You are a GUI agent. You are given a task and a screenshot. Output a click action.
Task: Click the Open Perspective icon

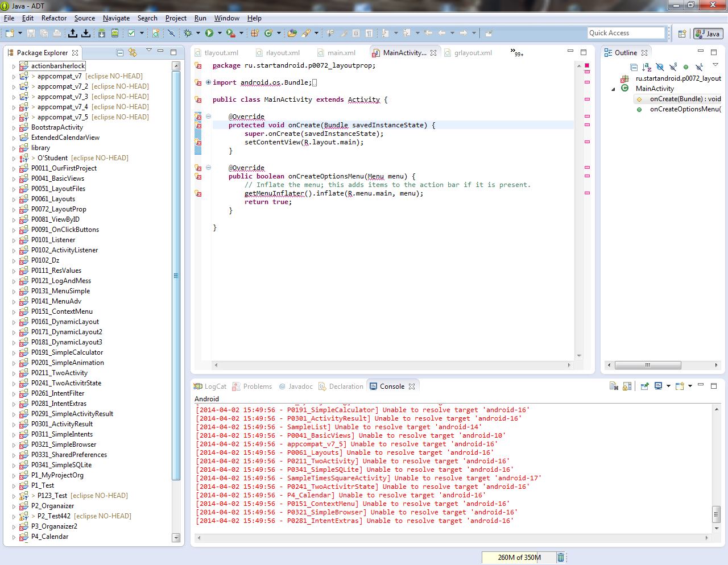682,34
